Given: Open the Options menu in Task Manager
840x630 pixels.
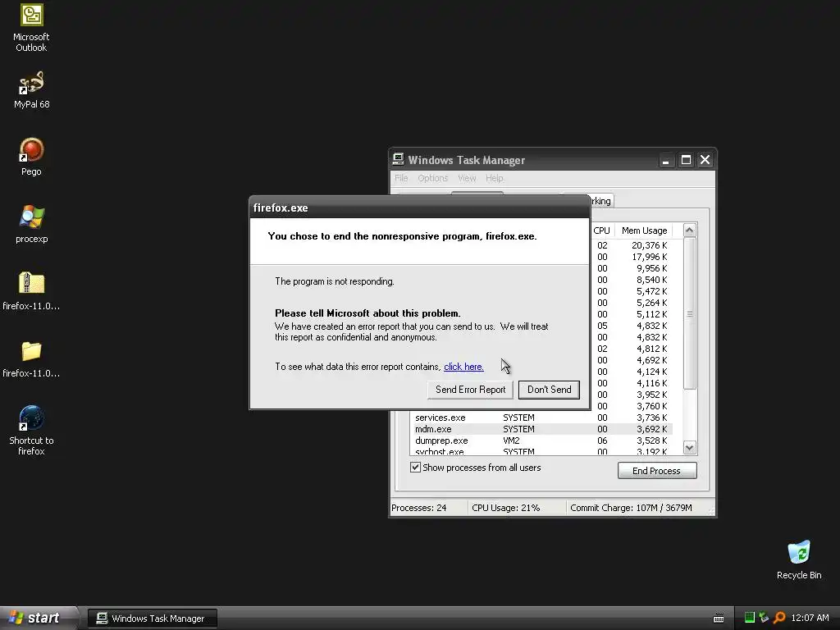Looking at the screenshot, I should tap(432, 178).
